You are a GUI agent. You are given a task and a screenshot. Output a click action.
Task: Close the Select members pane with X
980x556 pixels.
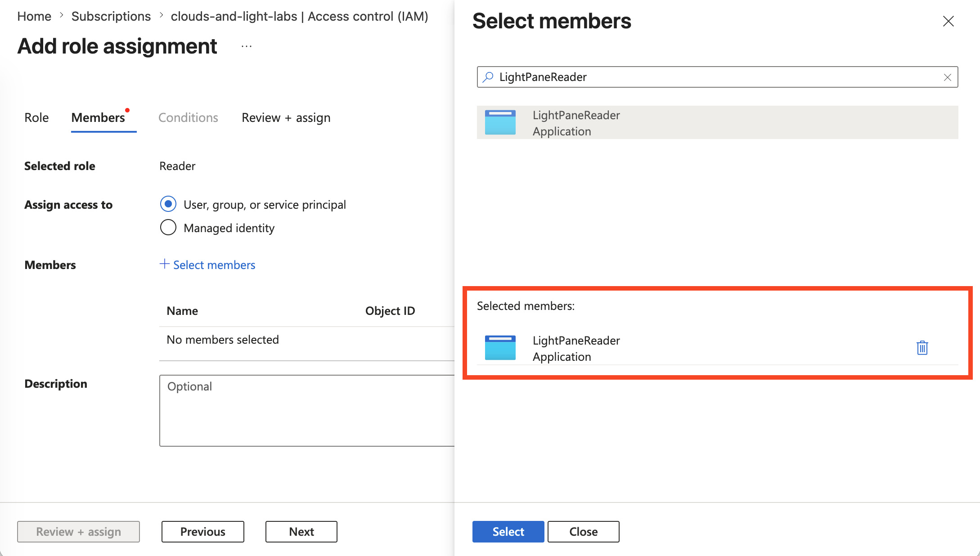(x=948, y=21)
